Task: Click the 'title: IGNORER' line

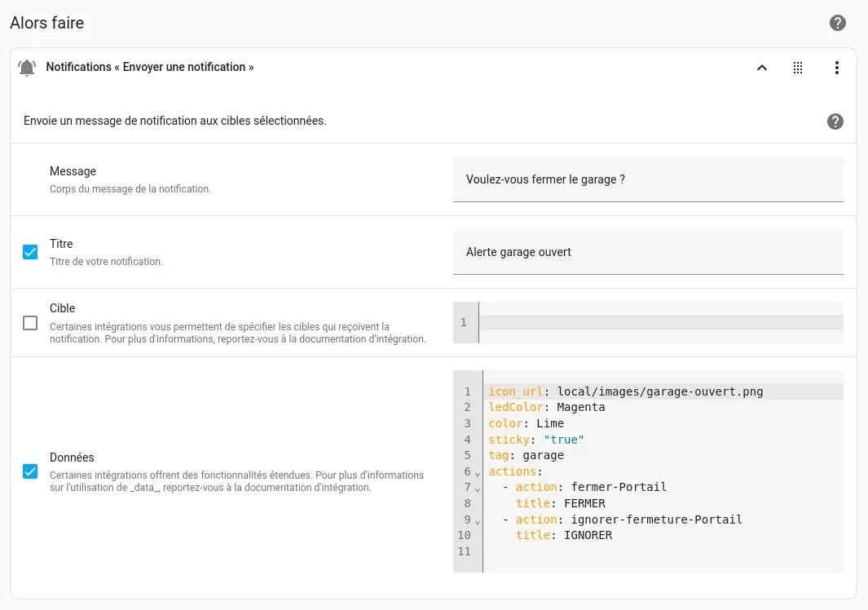Action: (563, 535)
